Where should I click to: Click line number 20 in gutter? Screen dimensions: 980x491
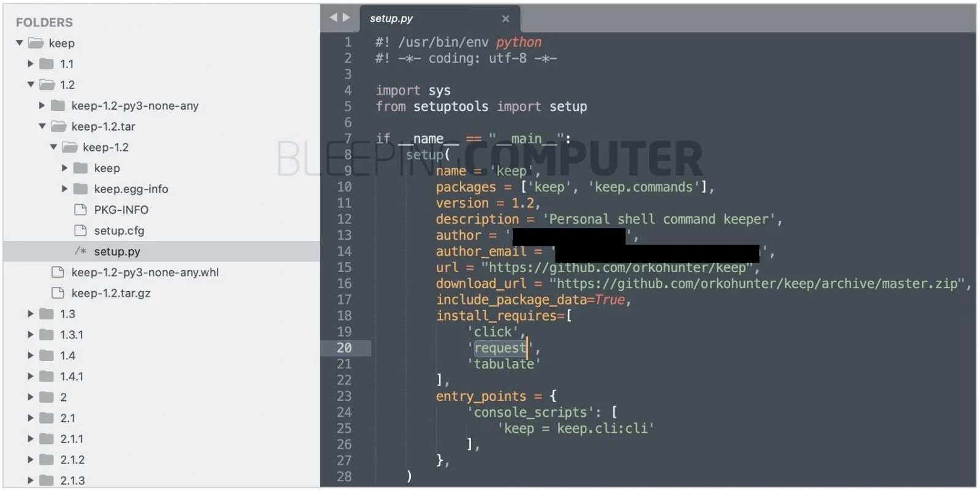click(344, 348)
